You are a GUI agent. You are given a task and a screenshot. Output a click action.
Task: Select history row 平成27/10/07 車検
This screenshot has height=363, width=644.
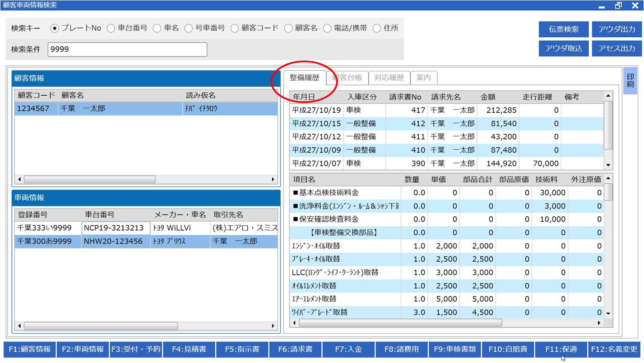click(x=447, y=163)
